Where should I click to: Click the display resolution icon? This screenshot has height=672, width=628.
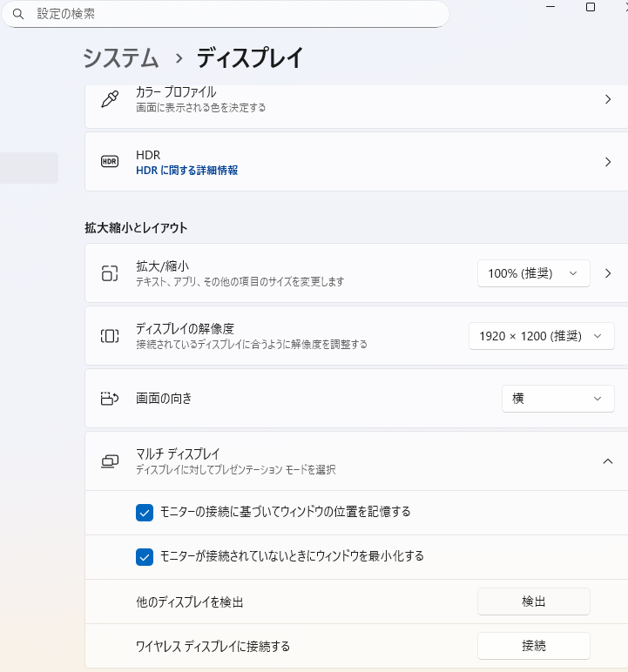[x=110, y=336]
